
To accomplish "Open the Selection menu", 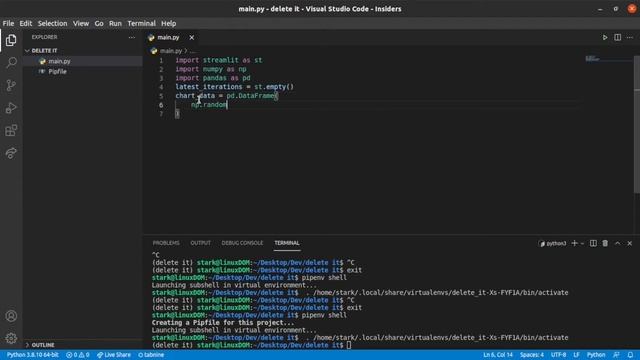I will 52,23.
